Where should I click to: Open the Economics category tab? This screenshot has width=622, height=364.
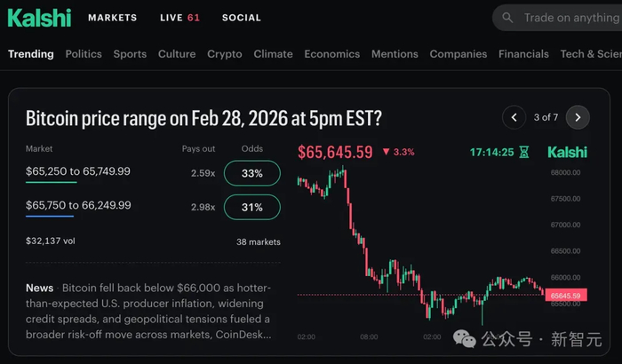point(331,54)
